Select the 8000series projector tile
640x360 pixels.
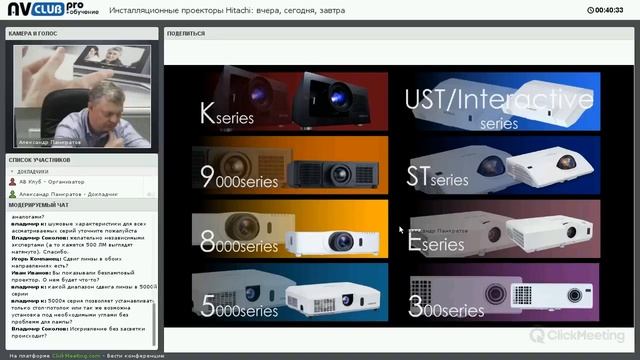point(290,229)
